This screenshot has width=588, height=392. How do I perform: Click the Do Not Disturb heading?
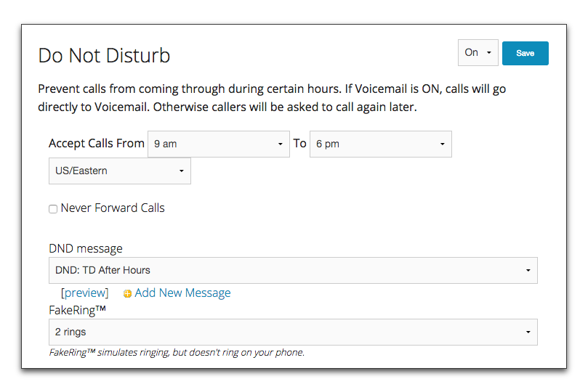point(104,55)
